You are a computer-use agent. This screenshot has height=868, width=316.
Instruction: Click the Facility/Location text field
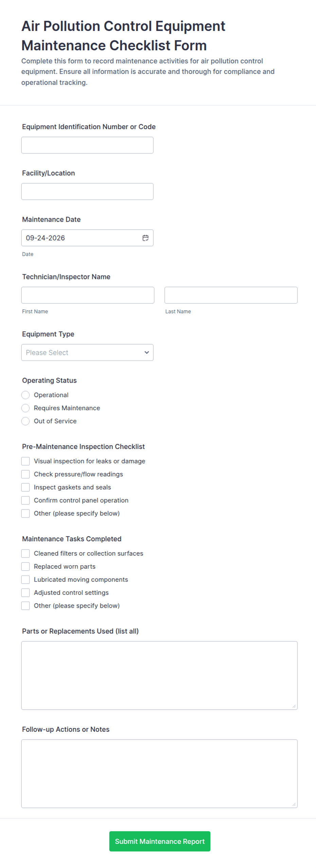click(x=87, y=192)
